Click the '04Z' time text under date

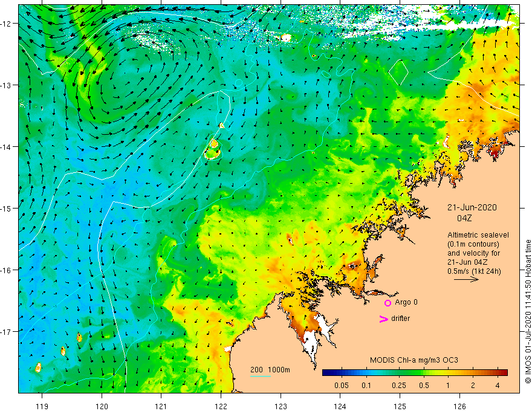[464, 218]
